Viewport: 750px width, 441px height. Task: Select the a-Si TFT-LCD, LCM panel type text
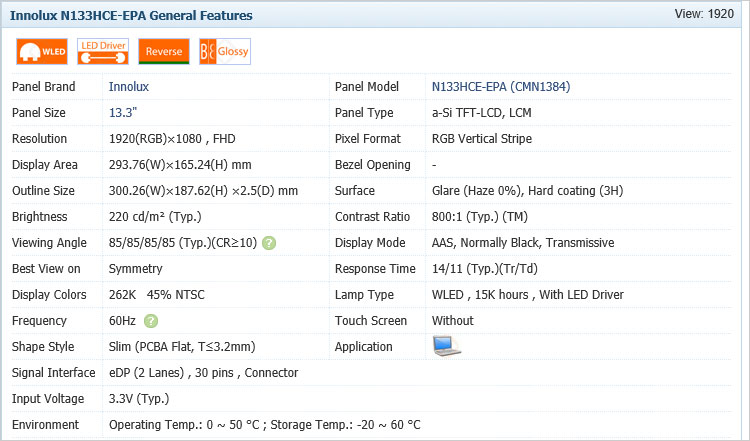[482, 113]
